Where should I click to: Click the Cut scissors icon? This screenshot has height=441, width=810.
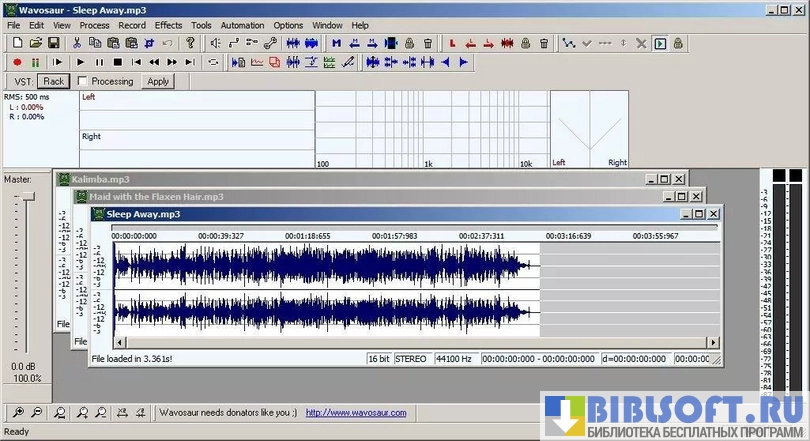click(x=77, y=43)
